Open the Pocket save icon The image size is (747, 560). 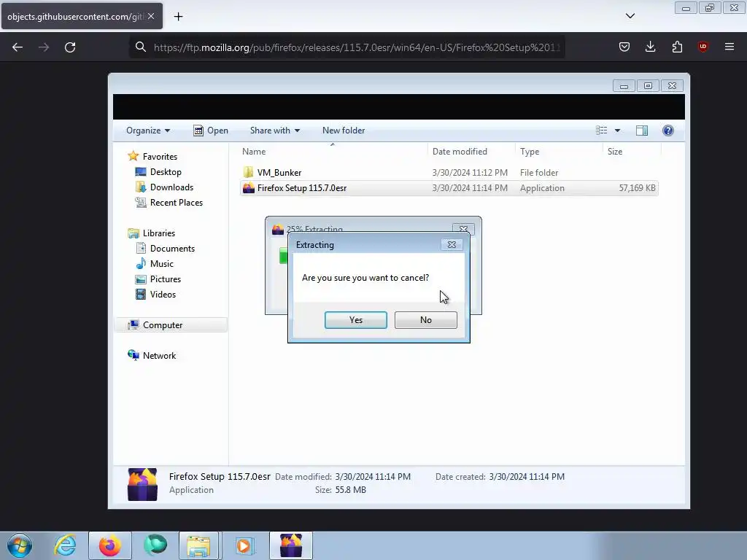624,47
